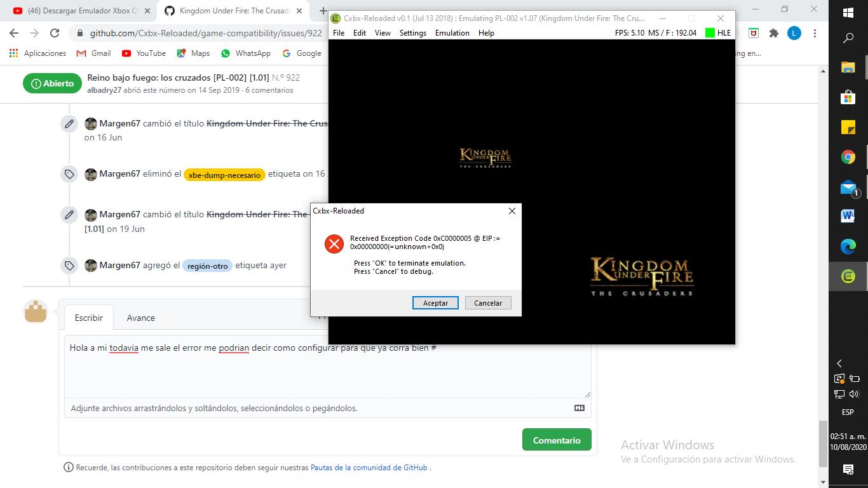Image resolution: width=868 pixels, height=488 pixels.
Task: Open the Mail app from taskbar
Action: tap(848, 187)
